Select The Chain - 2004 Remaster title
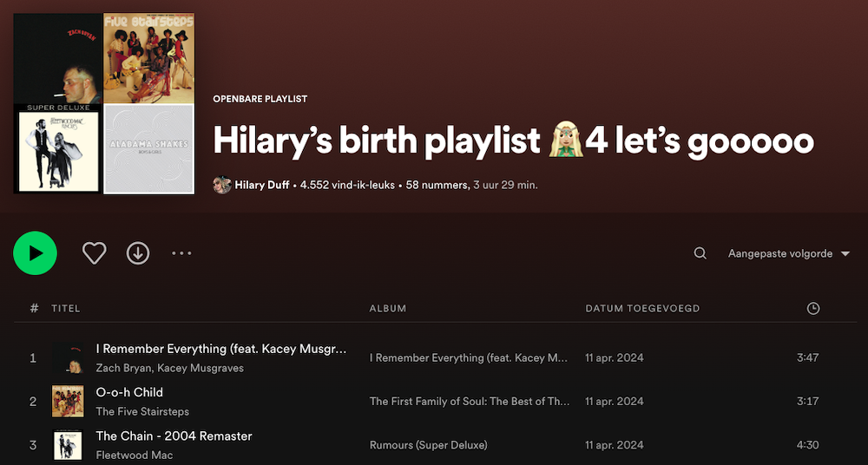 pos(174,436)
